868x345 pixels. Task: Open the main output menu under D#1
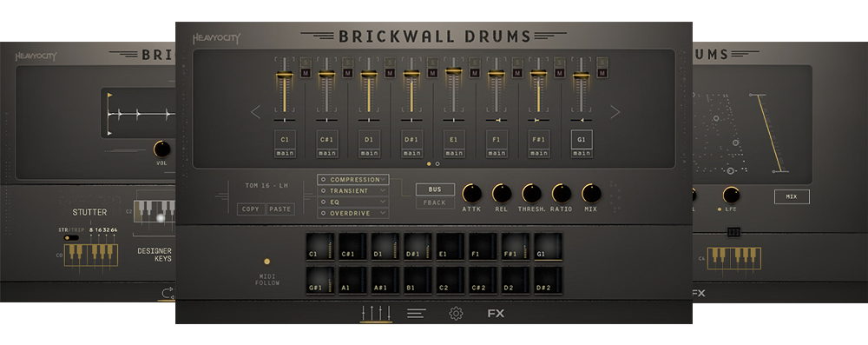(x=411, y=153)
